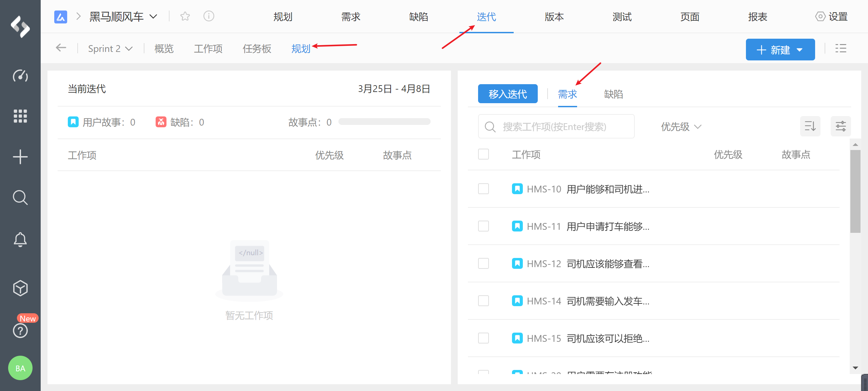Open the sidebar search magnifier icon
Viewport: 868px width, 391px height.
20,198
